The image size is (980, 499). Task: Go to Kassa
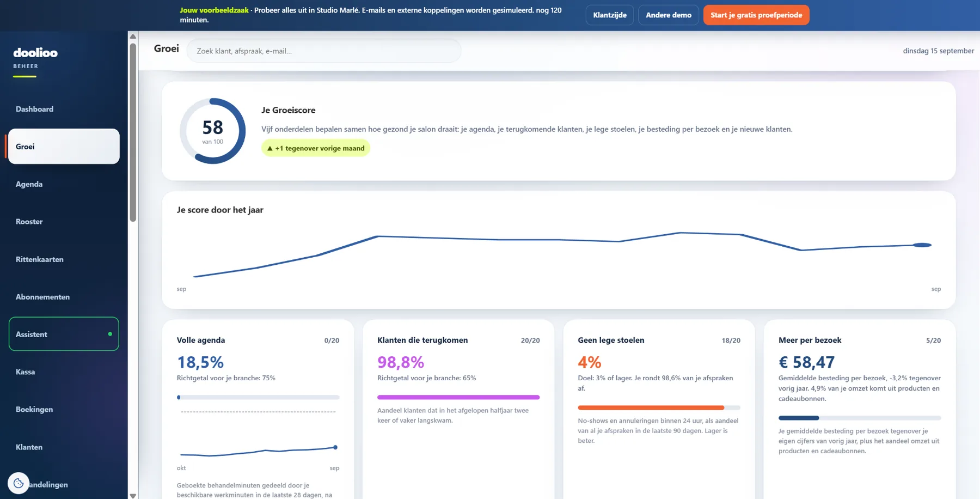[64, 372]
